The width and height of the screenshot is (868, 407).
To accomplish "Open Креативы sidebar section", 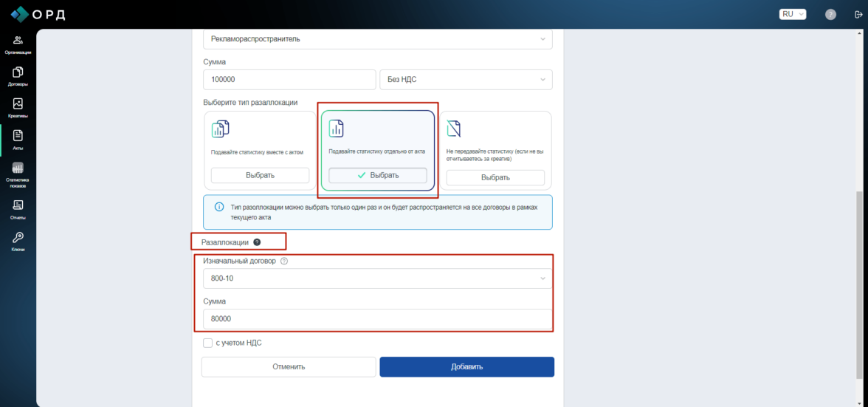I will [x=18, y=108].
